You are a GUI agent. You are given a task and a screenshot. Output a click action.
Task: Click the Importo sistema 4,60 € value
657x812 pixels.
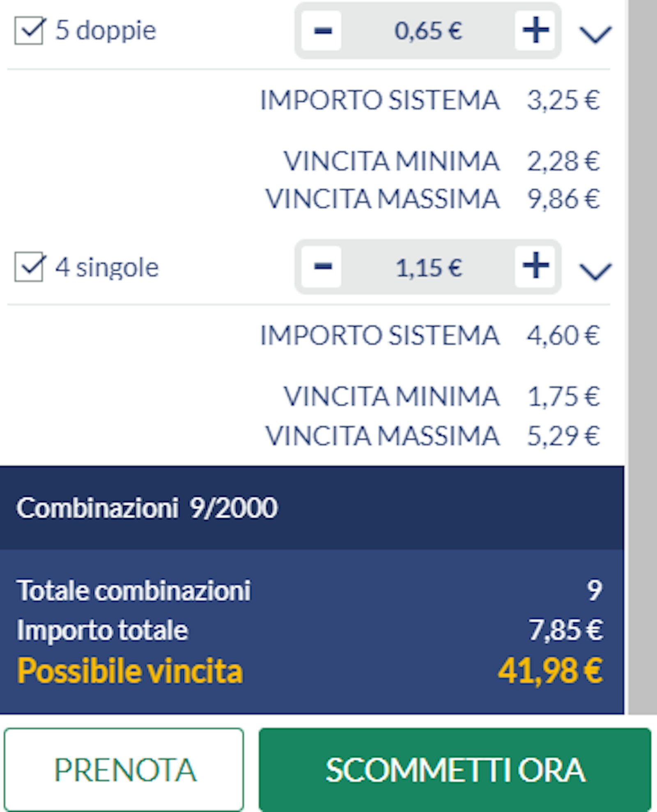[x=563, y=335]
